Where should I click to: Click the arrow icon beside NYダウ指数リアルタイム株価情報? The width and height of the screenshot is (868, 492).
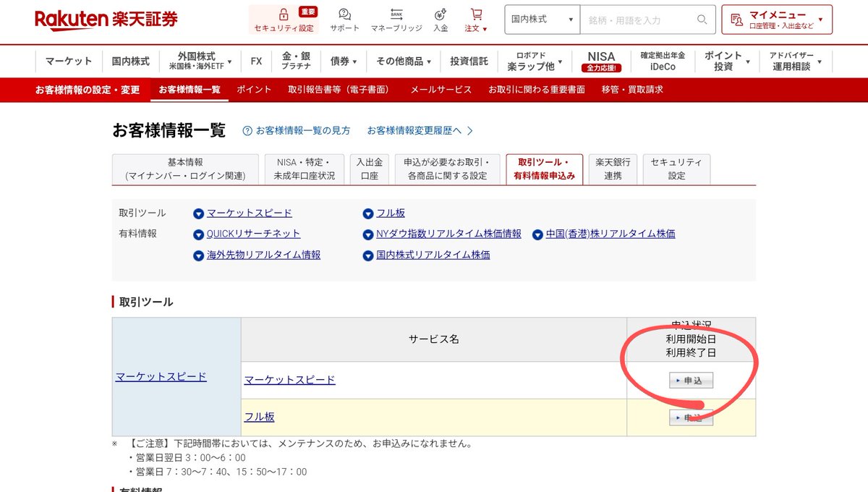(369, 234)
